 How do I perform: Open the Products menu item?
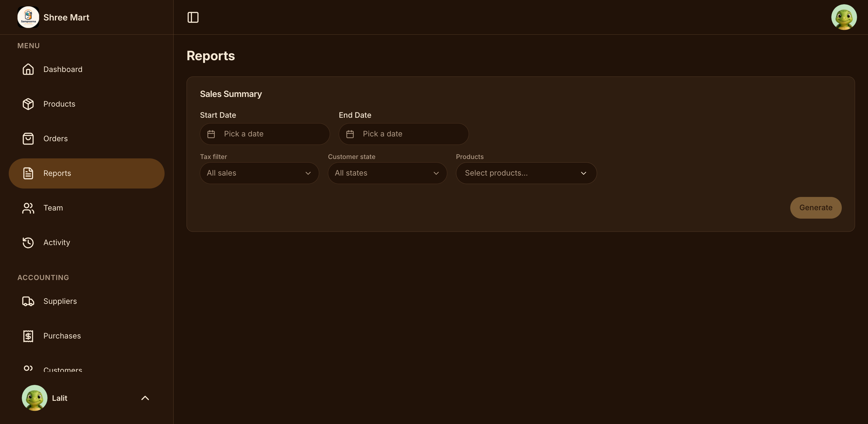pyautogui.click(x=86, y=104)
